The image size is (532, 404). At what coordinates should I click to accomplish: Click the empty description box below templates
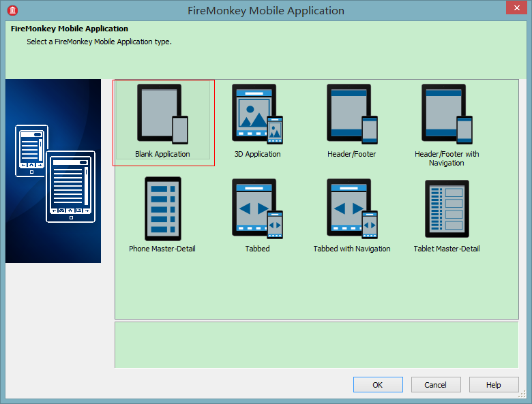click(x=316, y=345)
